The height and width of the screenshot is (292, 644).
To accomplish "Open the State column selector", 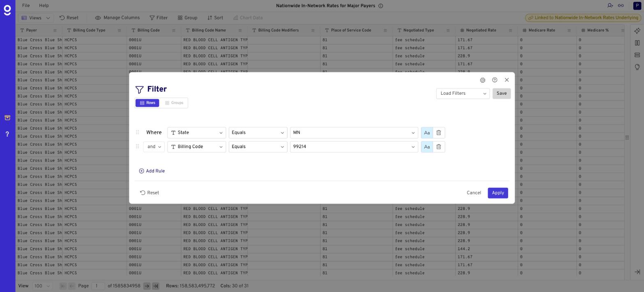I will (x=196, y=133).
